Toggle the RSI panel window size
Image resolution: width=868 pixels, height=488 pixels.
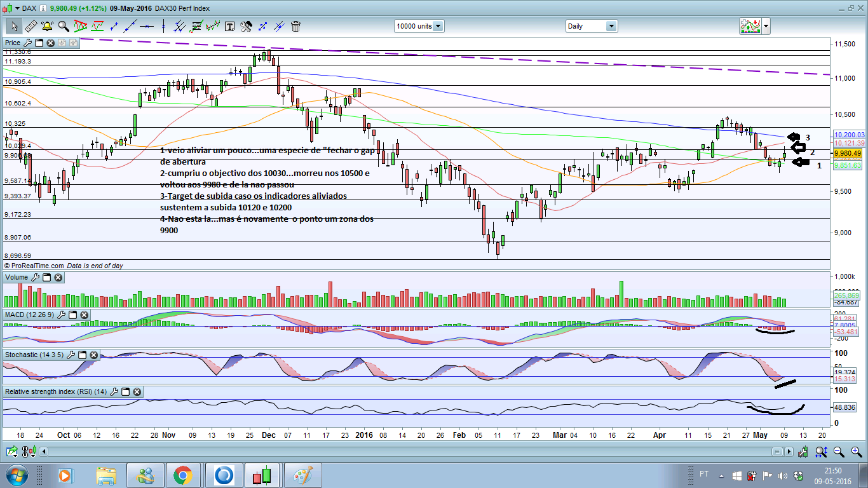[125, 392]
